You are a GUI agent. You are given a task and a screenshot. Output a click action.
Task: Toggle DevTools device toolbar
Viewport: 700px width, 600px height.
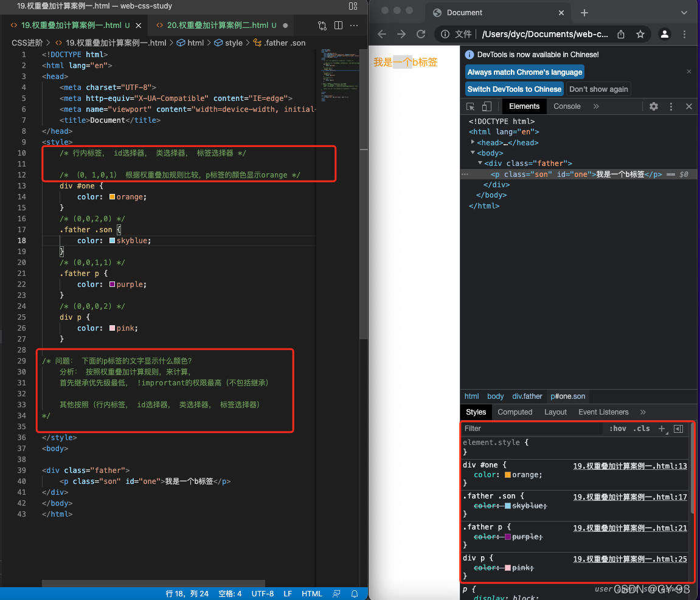coord(487,106)
